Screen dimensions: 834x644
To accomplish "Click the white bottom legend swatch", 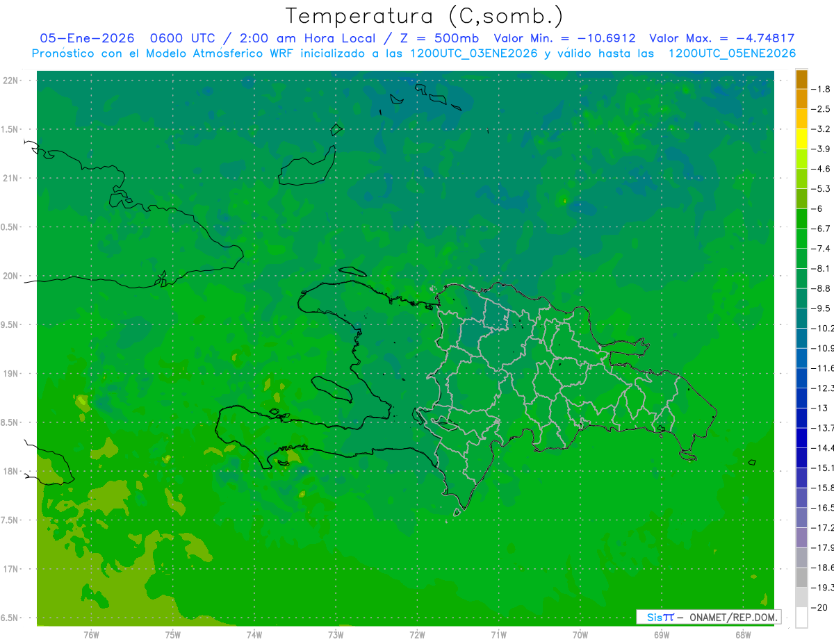I will point(801,618).
